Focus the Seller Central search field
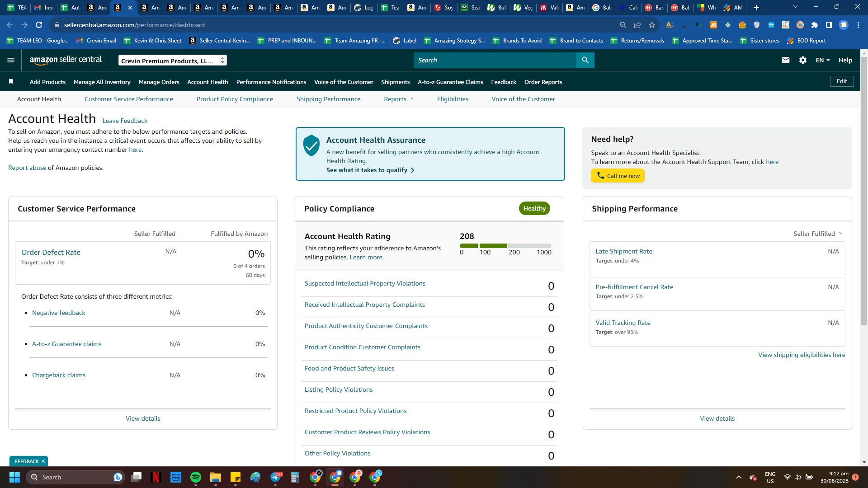Screen dimensions: 868x488 point(495,60)
